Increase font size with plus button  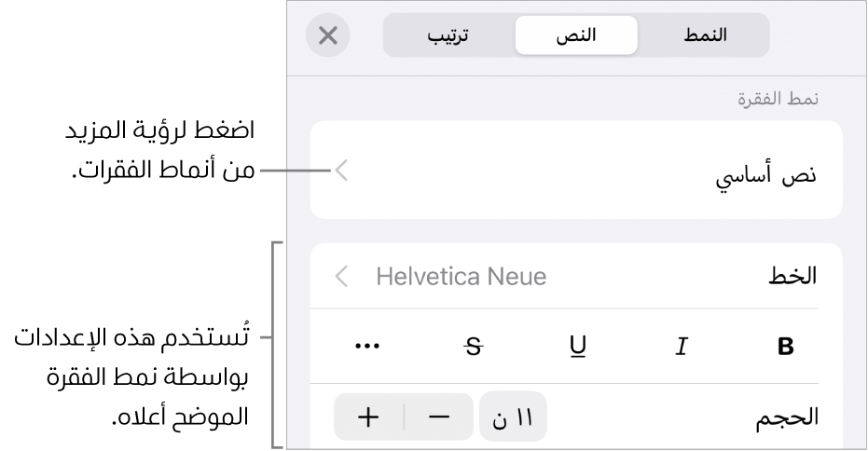click(x=369, y=417)
